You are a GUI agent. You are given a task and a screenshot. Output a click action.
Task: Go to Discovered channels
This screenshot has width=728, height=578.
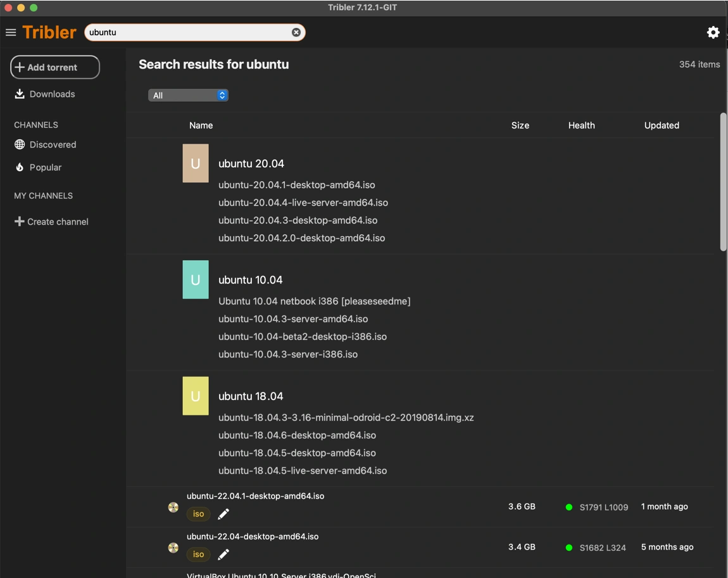click(x=45, y=144)
